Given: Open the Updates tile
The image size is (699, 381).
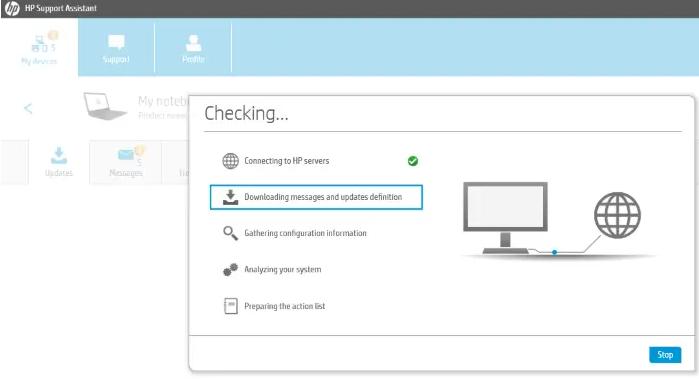Looking at the screenshot, I should (x=59, y=162).
